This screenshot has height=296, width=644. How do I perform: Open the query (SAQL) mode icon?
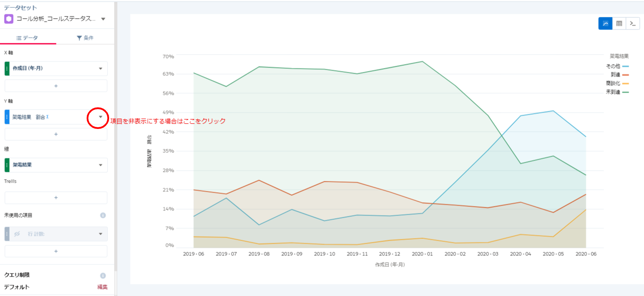pos(633,23)
